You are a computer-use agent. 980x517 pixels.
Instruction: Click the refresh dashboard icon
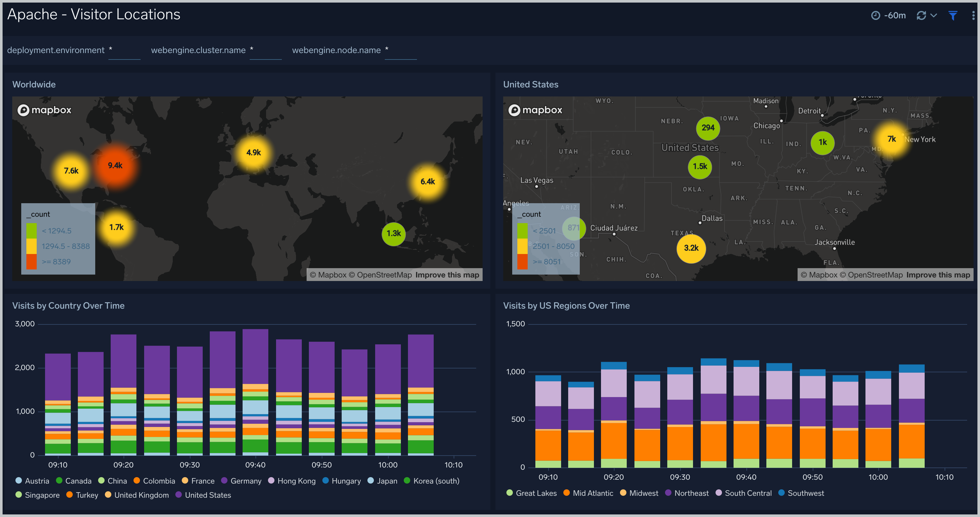(x=921, y=15)
